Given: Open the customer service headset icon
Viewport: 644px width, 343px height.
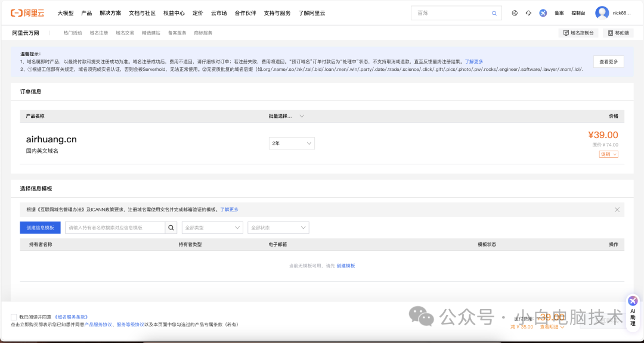Looking at the screenshot, I should click(x=528, y=13).
